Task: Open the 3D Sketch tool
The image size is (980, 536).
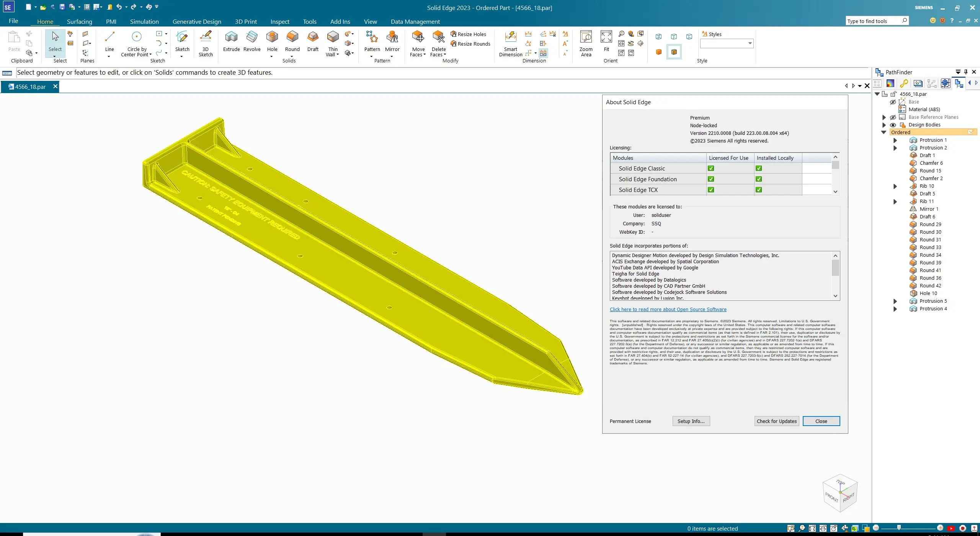Action: (206, 43)
